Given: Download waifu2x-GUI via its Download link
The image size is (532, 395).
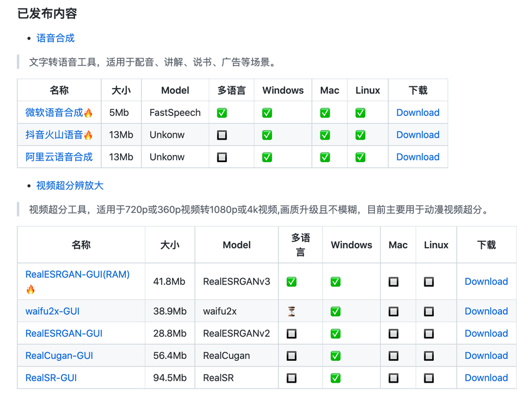Looking at the screenshot, I should click(486, 311).
